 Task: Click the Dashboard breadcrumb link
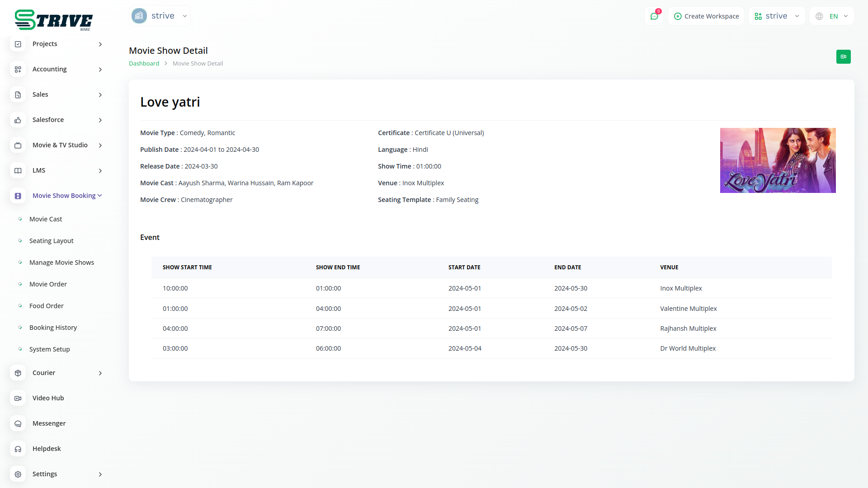[x=144, y=63]
